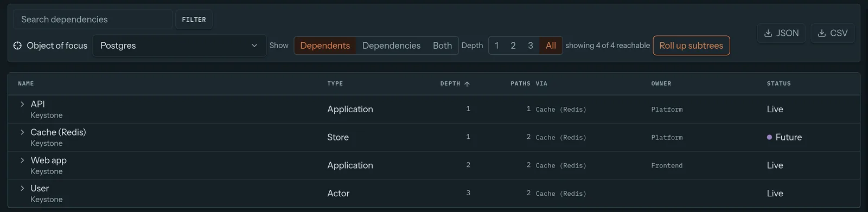Export as CSV
Image resolution: width=868 pixels, height=212 pixels.
coord(833,33)
